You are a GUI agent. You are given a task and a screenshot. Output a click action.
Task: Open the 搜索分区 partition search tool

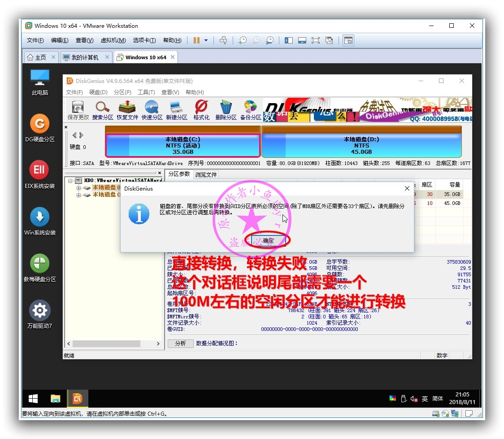[102, 109]
